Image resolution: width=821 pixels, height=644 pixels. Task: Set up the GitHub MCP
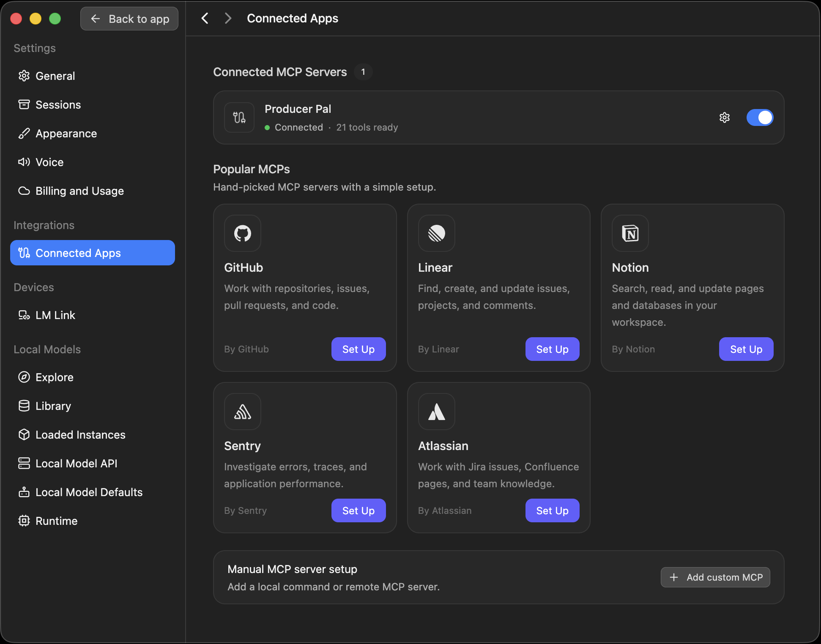pos(359,349)
